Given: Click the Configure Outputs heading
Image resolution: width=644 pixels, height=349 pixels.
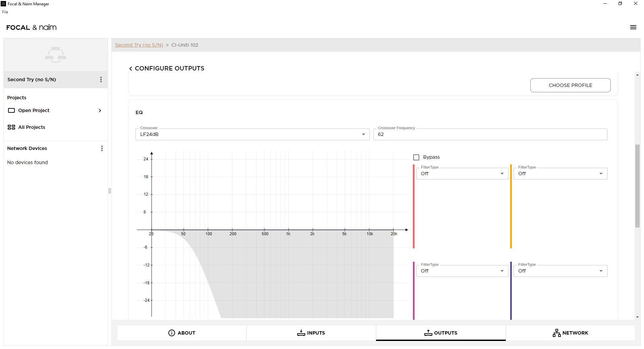Looking at the screenshot, I should tap(169, 68).
